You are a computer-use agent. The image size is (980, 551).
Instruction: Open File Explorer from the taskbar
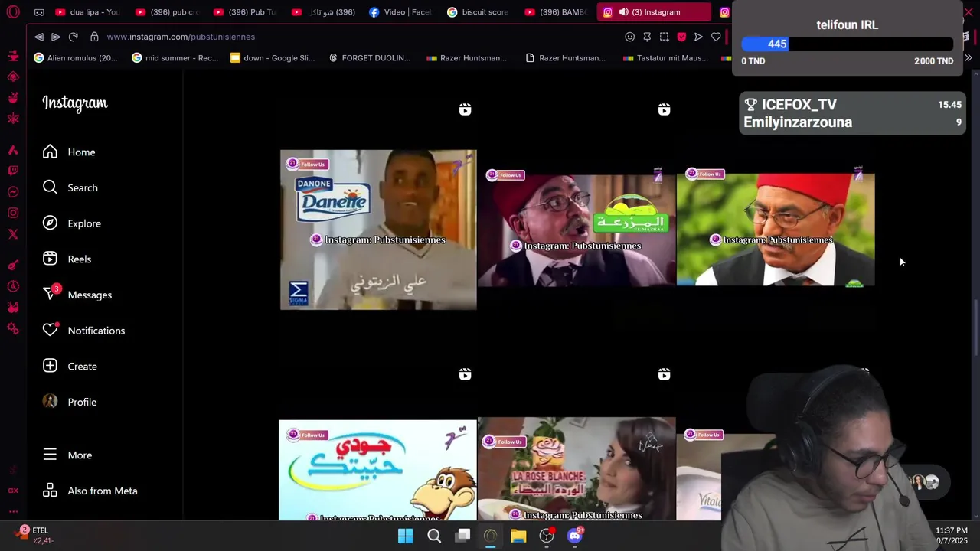pyautogui.click(x=518, y=536)
